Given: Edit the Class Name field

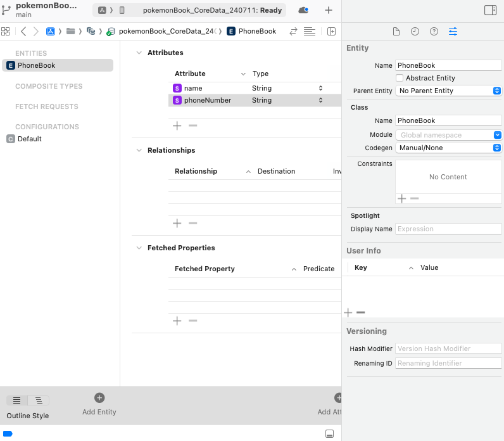Looking at the screenshot, I should pos(448,120).
